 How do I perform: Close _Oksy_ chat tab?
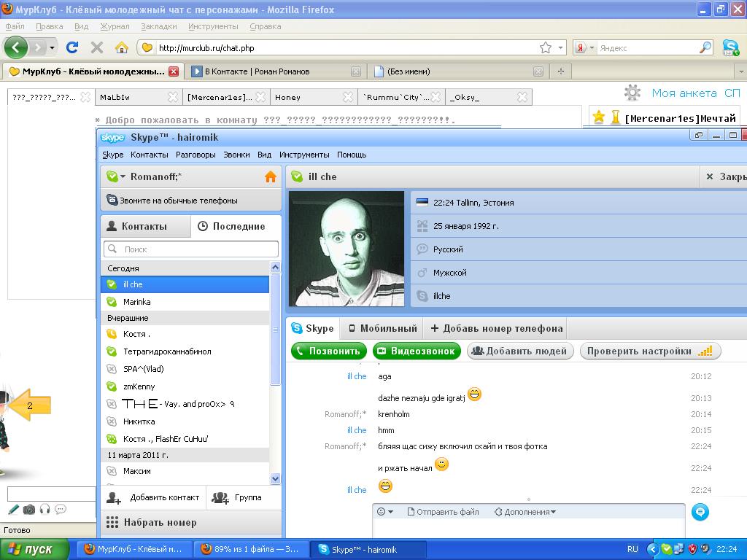pyautogui.click(x=522, y=97)
